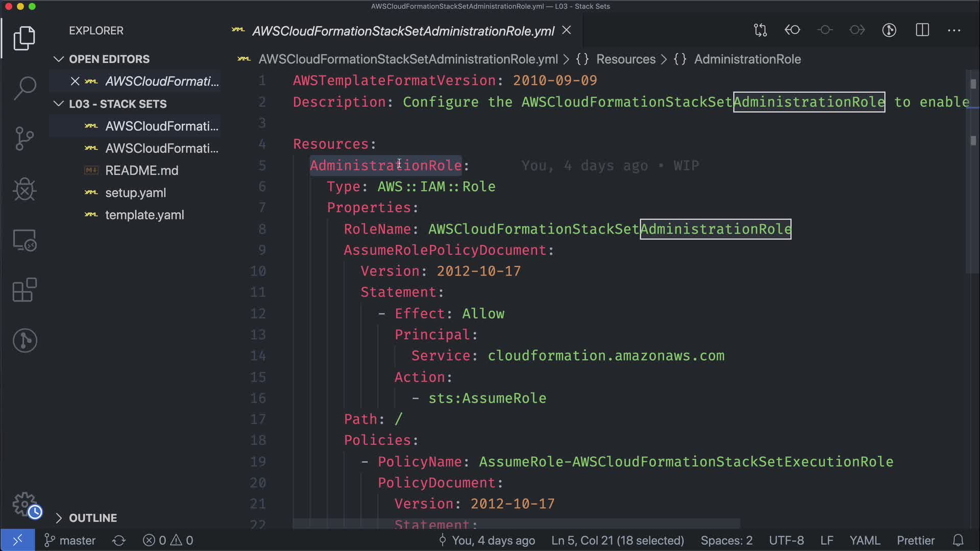Split the editor to the right
The height and width of the screenshot is (551, 980).
click(922, 31)
